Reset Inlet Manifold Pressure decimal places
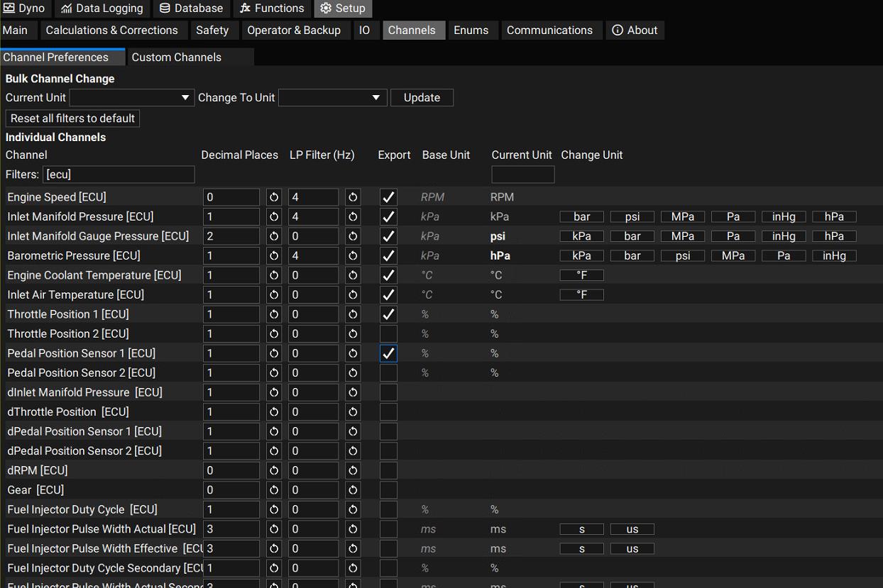Image resolution: width=883 pixels, height=588 pixels. pos(274,216)
